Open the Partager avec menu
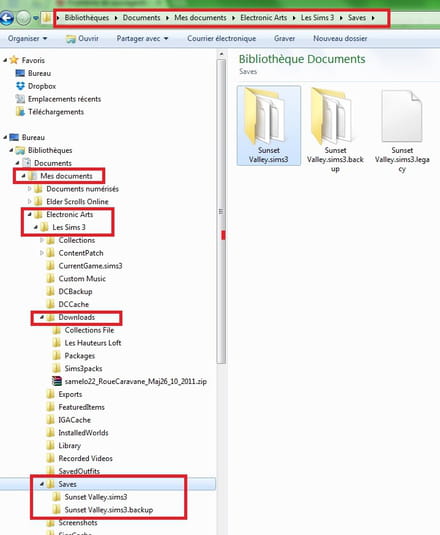 142,39
